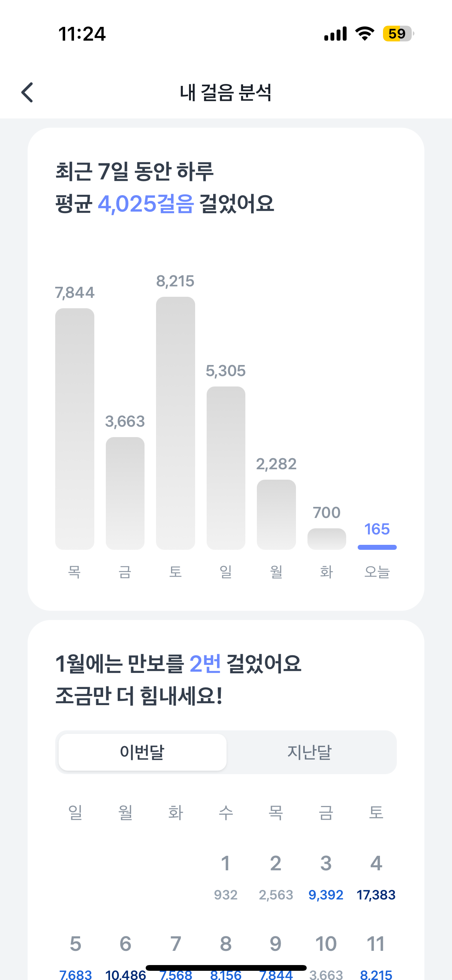The image size is (452, 980).
Task: Switch to the 지난달 tab
Action: [x=309, y=752]
